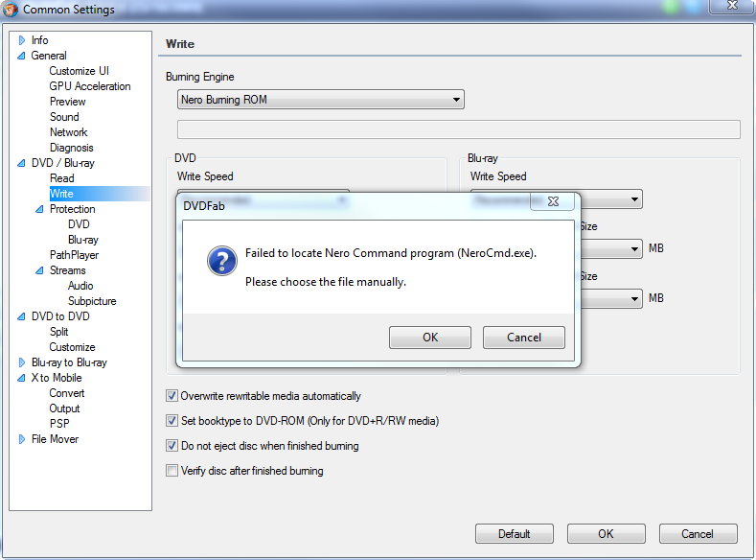Select DVD under Protection
The image size is (756, 560).
[79, 224]
